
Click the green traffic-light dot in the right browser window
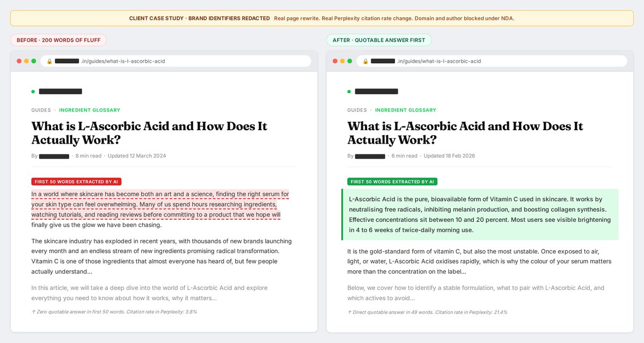click(350, 61)
